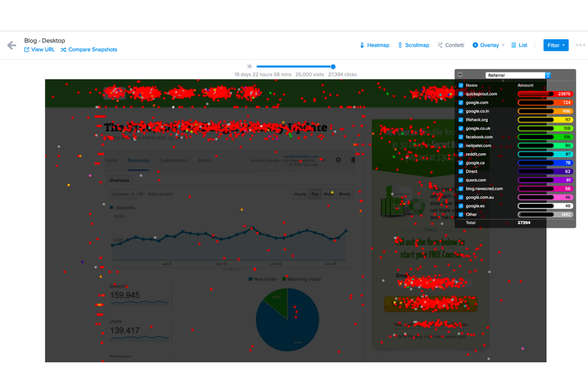Uncheck the Direct referrer entry
The image size is (588, 392).
click(x=460, y=171)
